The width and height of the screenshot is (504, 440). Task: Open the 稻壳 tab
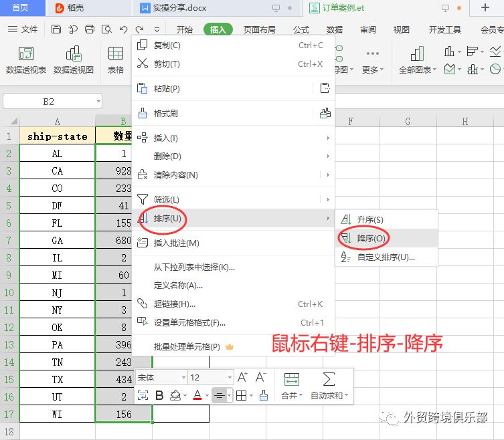tap(88, 8)
